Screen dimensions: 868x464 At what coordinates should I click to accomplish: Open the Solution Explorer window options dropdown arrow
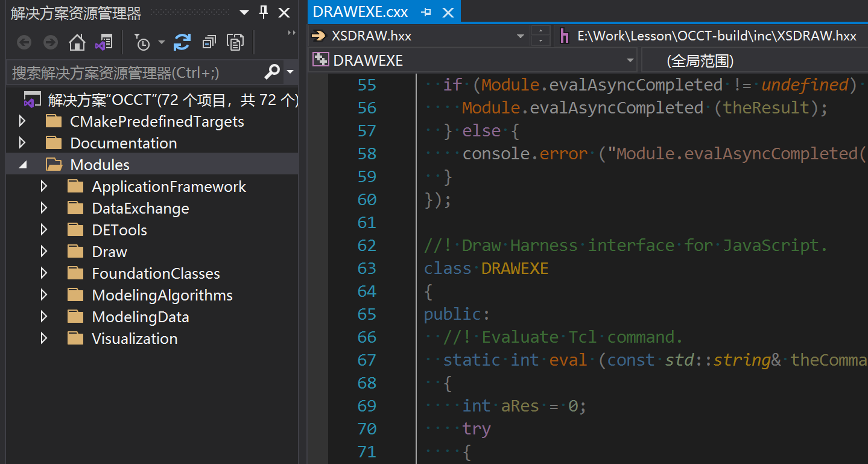(244, 12)
